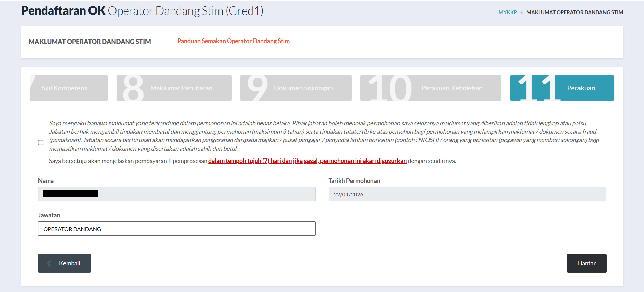Click the Jawatan input field

click(x=177, y=229)
